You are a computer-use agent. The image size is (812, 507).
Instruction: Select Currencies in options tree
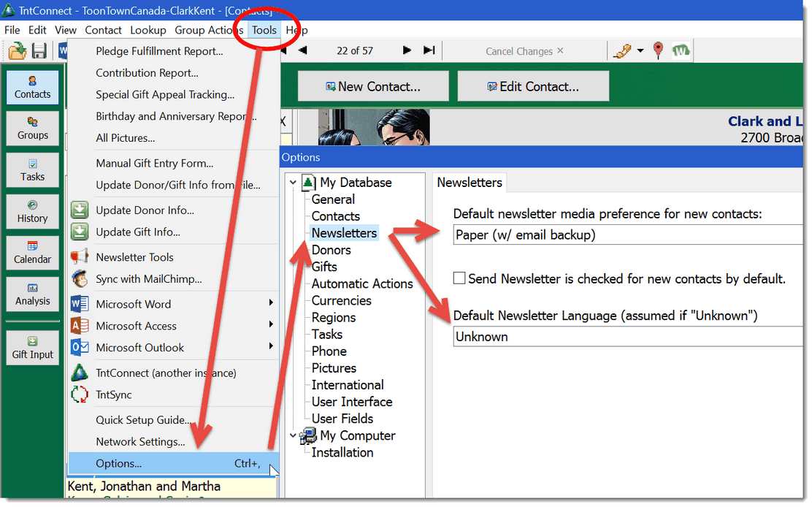point(341,301)
